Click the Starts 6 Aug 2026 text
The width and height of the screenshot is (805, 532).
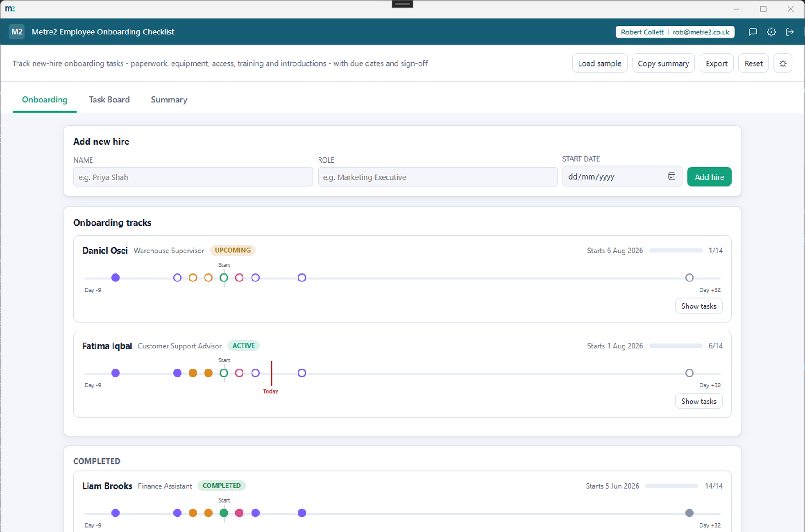tap(615, 251)
